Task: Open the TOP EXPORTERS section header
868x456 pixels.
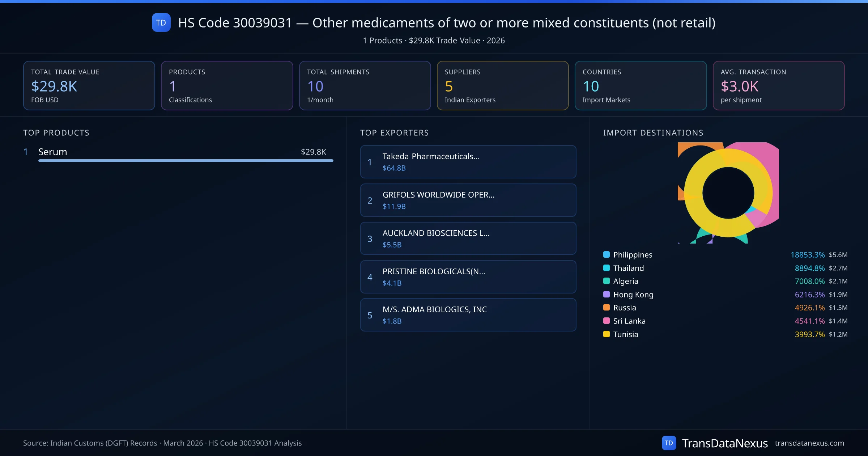Action: pyautogui.click(x=395, y=133)
